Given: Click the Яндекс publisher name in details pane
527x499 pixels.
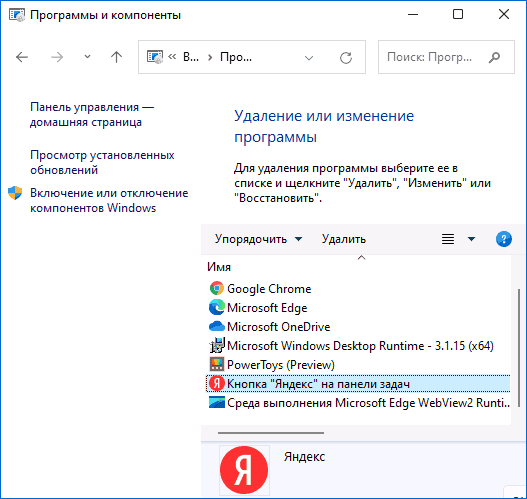Looking at the screenshot, I should [x=304, y=457].
